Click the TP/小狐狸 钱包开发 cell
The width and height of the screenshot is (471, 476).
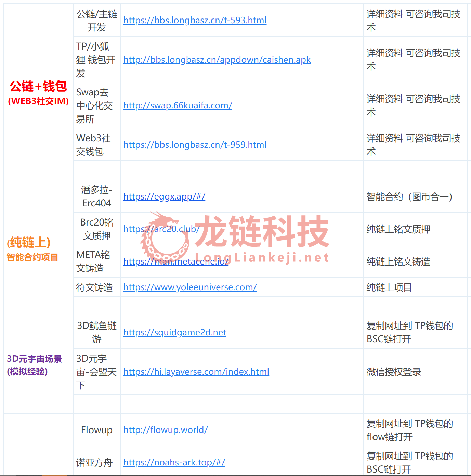click(96, 60)
